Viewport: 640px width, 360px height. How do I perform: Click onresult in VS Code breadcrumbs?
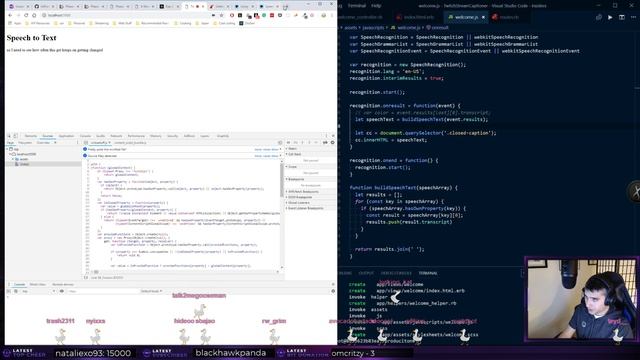pyautogui.click(x=440, y=28)
